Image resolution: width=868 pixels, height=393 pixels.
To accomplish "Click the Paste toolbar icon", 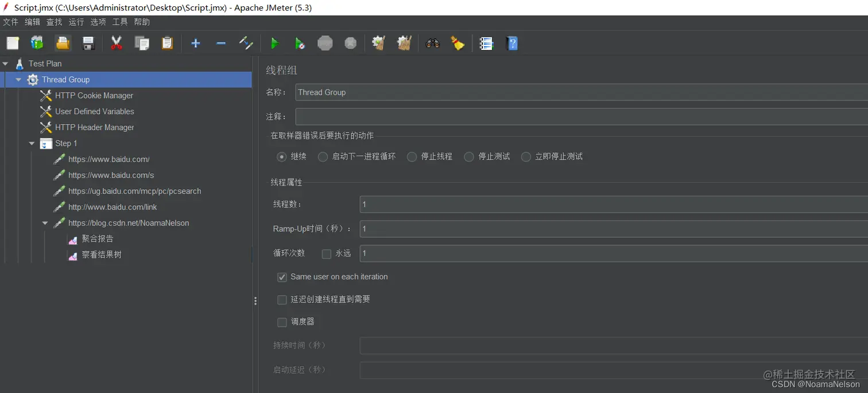I will pos(167,43).
